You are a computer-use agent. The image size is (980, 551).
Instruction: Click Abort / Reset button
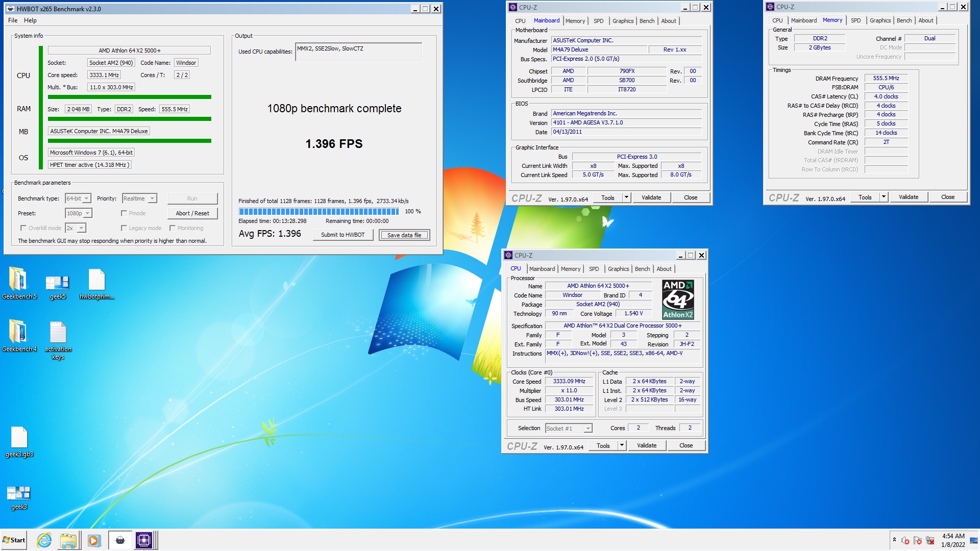tap(192, 213)
